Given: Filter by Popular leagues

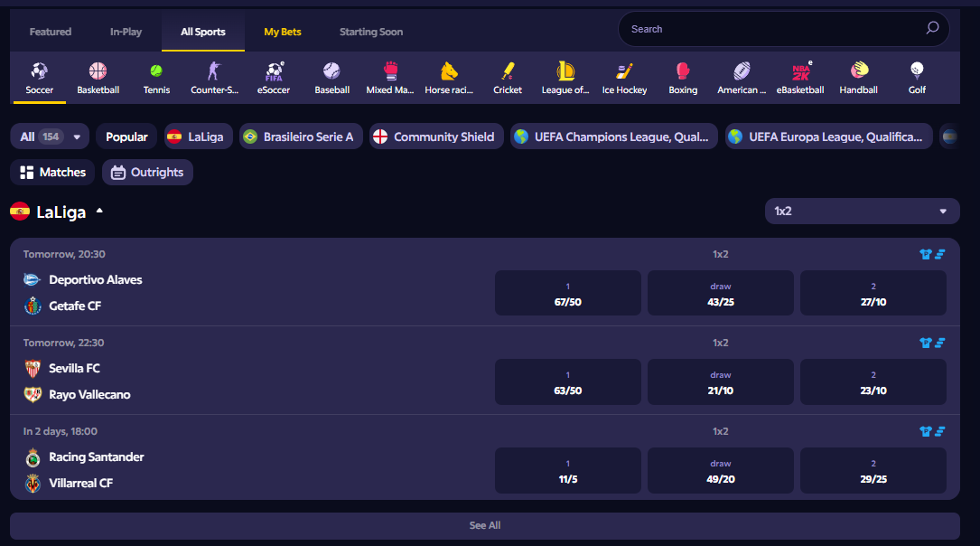Looking at the screenshot, I should 126,136.
